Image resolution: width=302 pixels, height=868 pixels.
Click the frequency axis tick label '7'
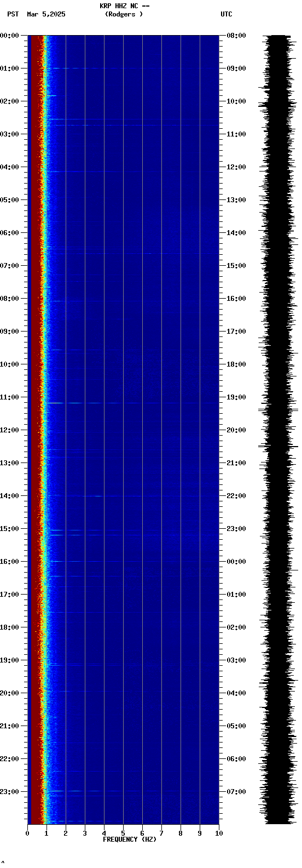161,833
